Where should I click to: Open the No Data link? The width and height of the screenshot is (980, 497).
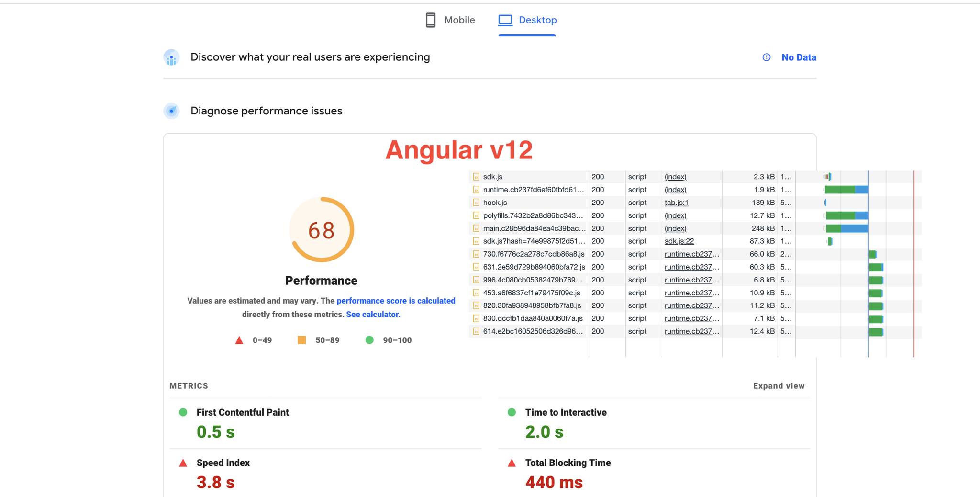coord(799,57)
